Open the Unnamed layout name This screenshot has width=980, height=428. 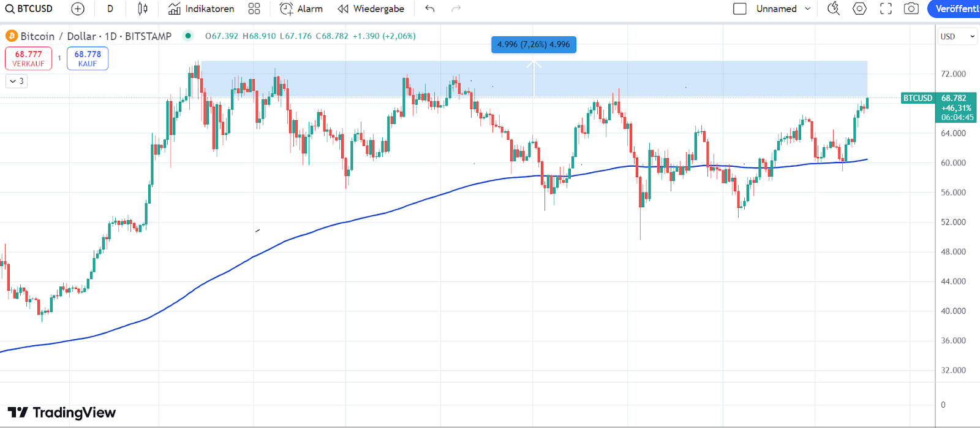click(x=776, y=9)
